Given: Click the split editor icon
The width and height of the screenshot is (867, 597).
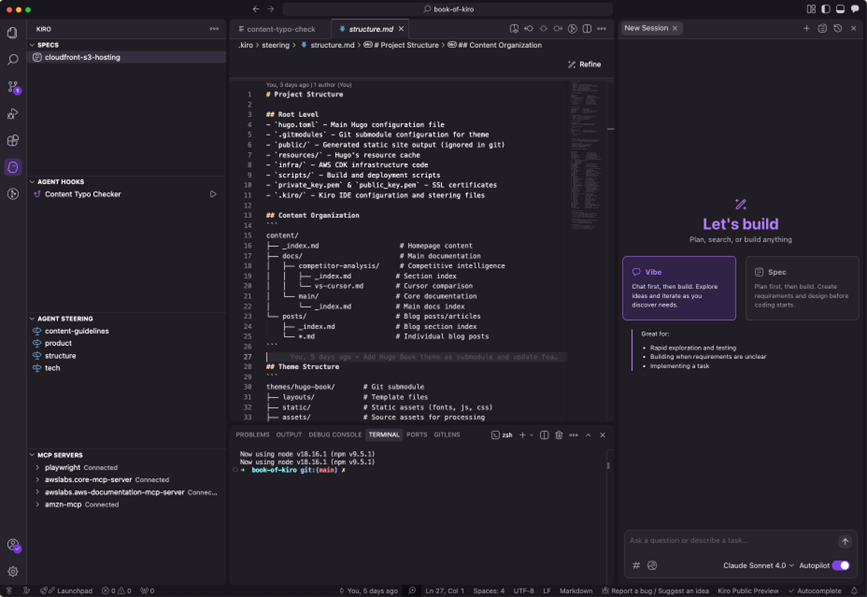Looking at the screenshot, I should tap(587, 29).
